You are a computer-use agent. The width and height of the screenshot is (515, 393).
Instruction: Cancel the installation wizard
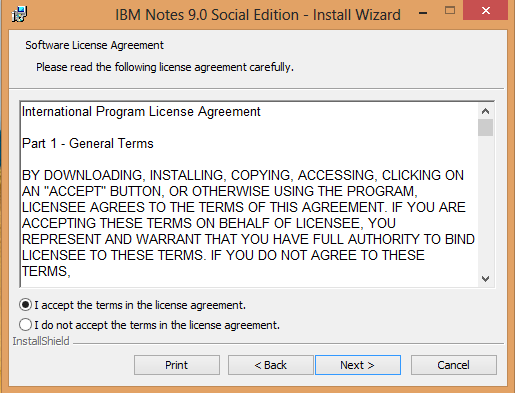pyautogui.click(x=453, y=365)
